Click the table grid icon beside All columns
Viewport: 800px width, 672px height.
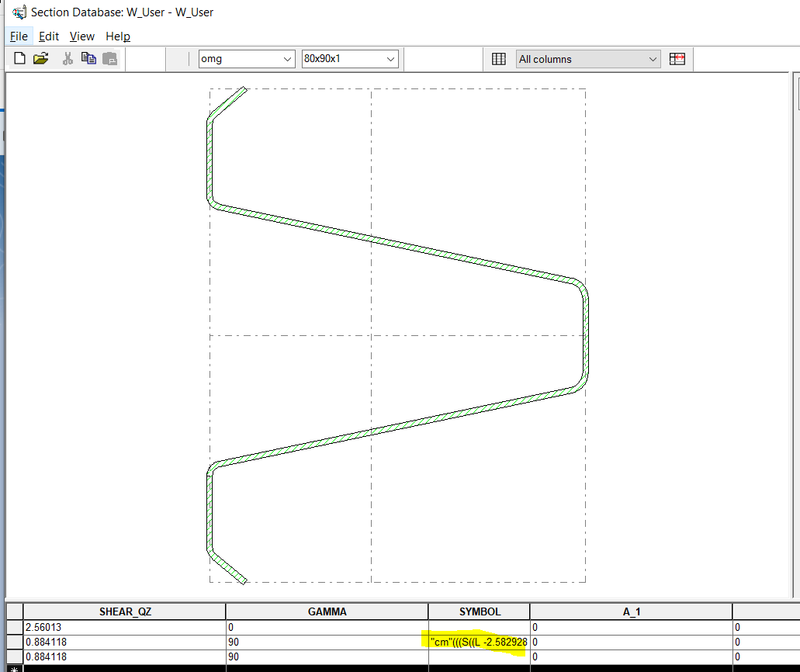[499, 59]
